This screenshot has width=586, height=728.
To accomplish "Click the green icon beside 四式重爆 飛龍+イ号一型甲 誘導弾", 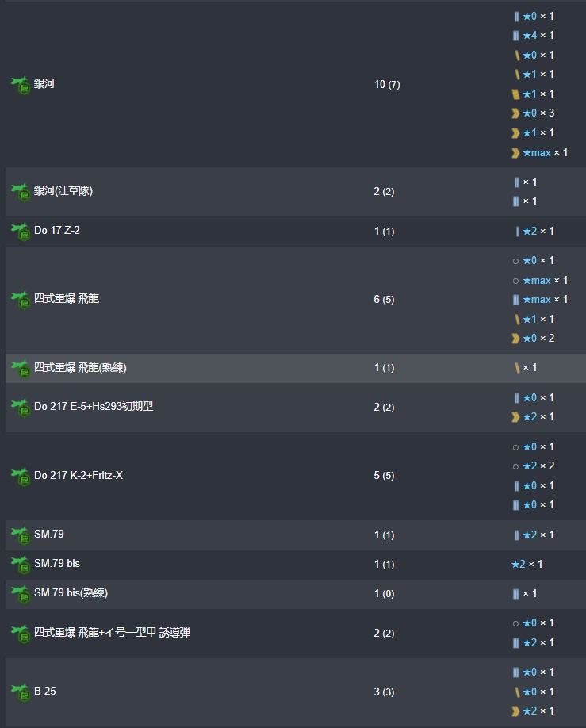I will tap(20, 633).
